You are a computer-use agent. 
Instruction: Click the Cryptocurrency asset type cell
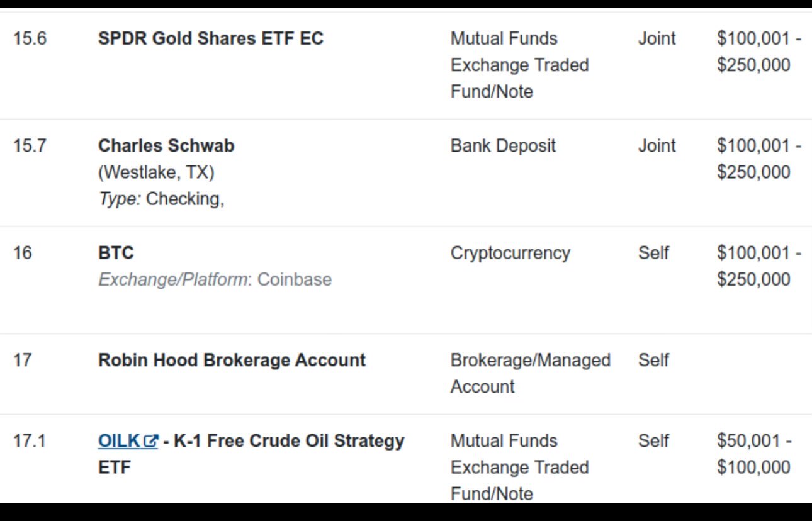[x=510, y=253]
